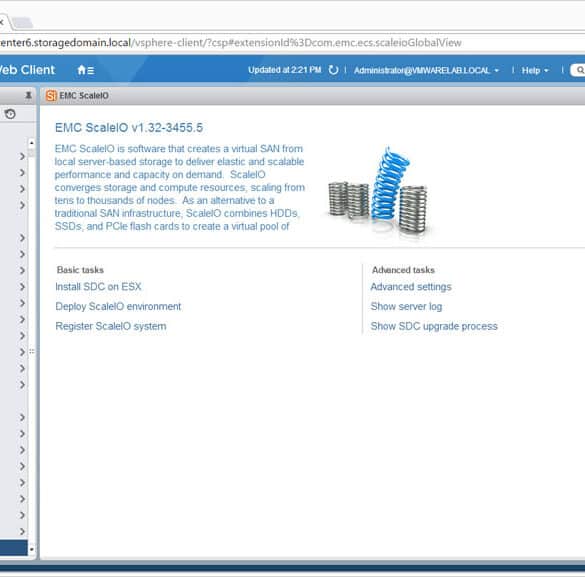Click Show server log link
585x577 pixels.
tap(406, 307)
